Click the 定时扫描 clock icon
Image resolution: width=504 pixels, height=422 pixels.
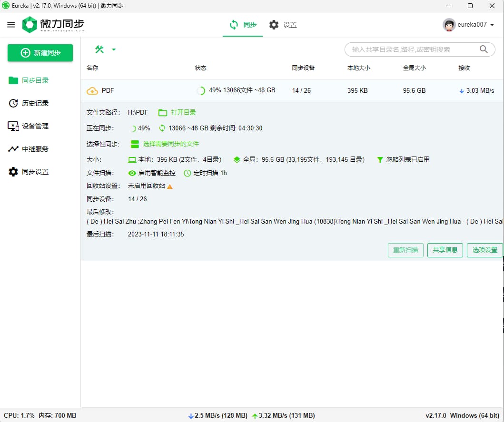pos(188,173)
